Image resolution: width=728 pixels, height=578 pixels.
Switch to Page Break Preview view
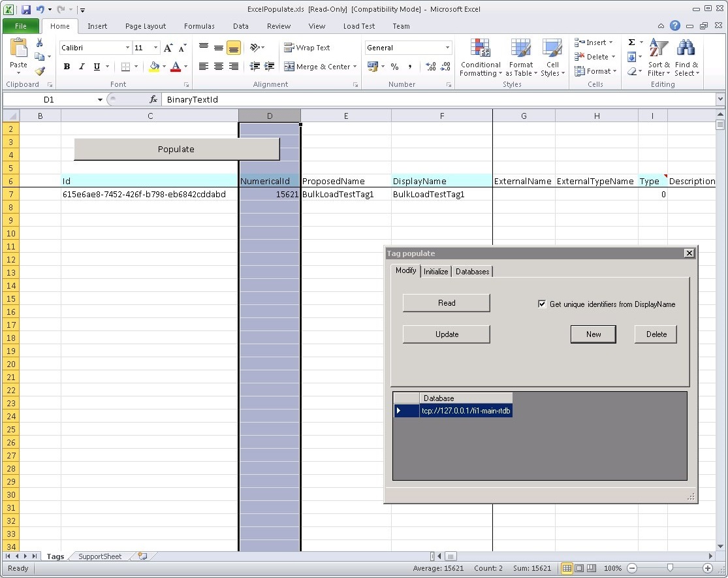coord(591,568)
